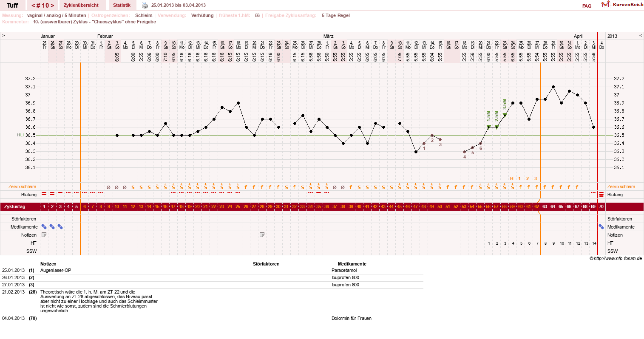Click the 1.hM green triangle marker
The height and width of the screenshot is (339, 644).
tap(488, 127)
